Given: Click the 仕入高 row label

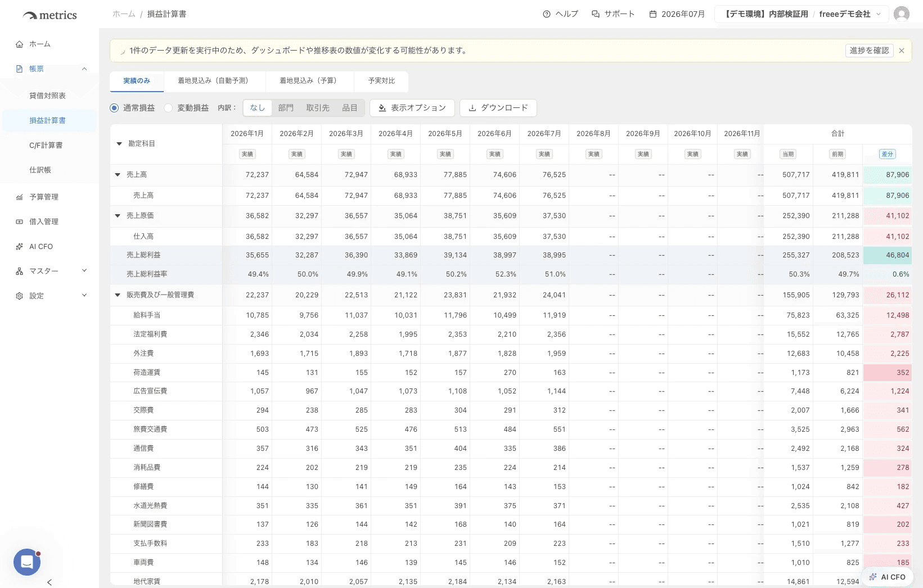Looking at the screenshot, I should (x=143, y=237).
